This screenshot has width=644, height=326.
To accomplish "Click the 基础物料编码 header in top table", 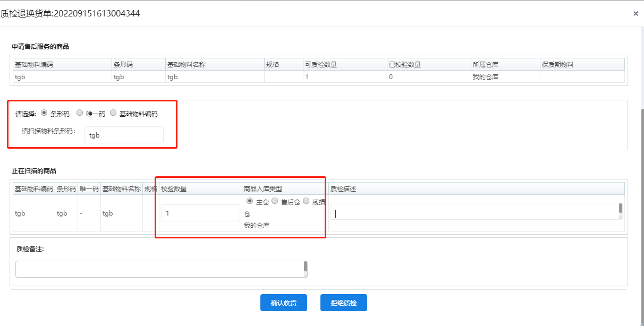I will pyautogui.click(x=62, y=64).
